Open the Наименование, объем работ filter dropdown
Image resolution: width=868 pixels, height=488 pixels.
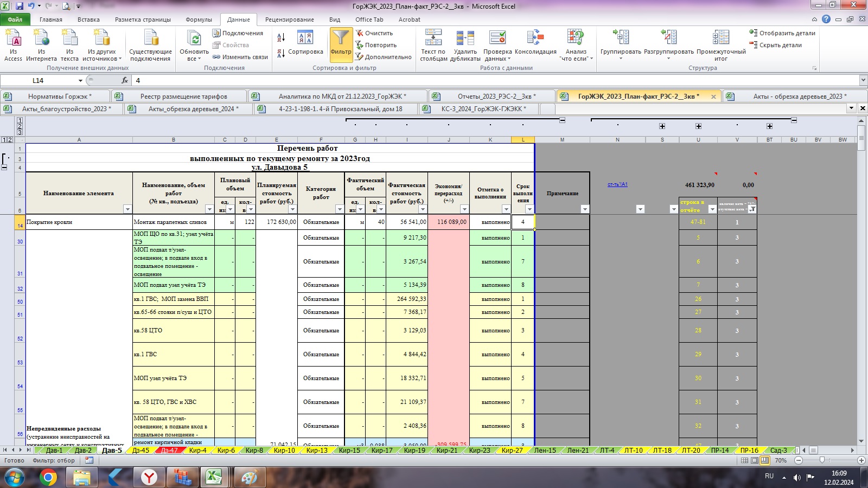coord(209,209)
